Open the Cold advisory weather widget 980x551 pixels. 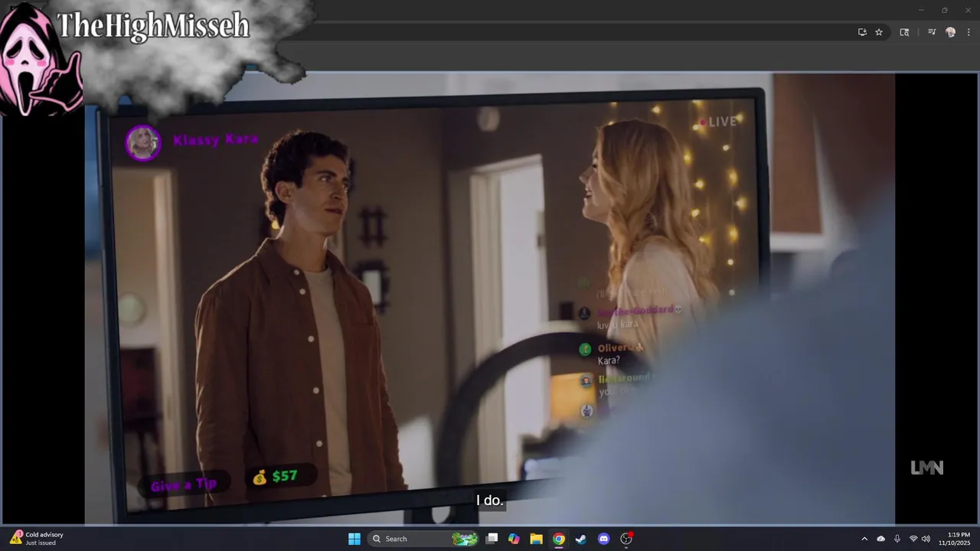[x=37, y=539]
